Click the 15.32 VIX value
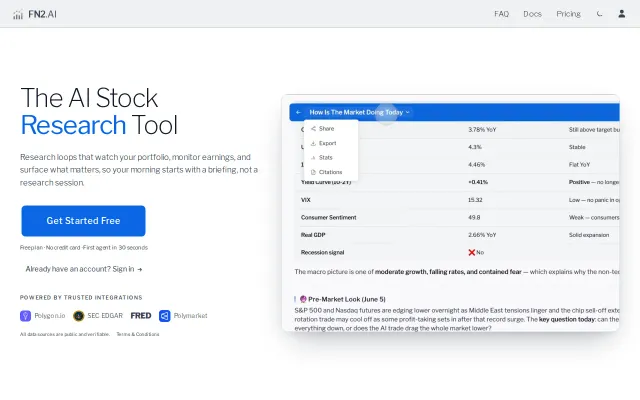 [x=475, y=200]
